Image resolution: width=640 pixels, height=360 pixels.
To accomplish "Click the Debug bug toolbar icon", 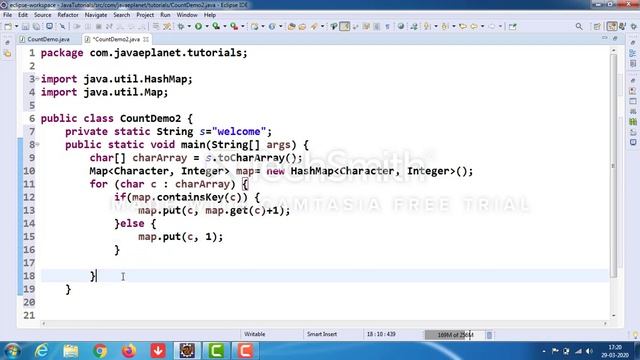I will (181, 27).
